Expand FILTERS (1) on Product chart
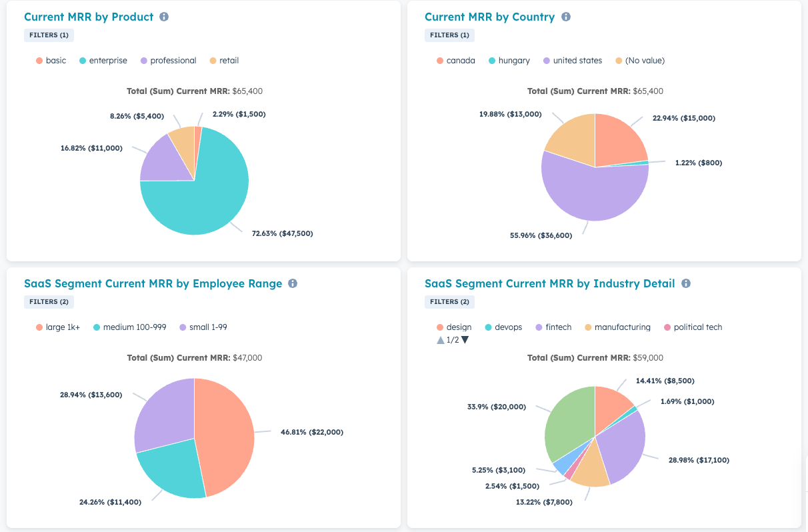Image resolution: width=808 pixels, height=532 pixels. [x=49, y=35]
